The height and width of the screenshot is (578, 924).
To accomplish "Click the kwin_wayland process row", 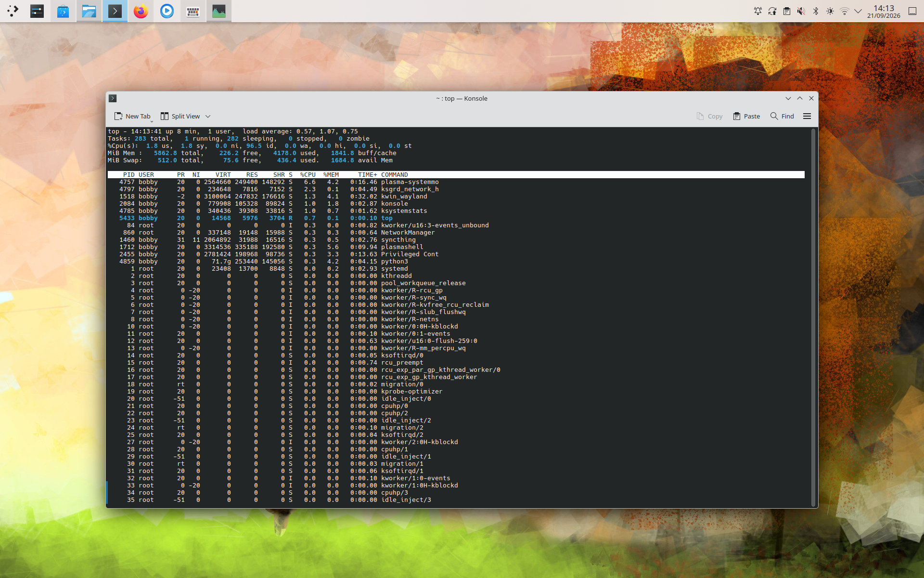I will [456, 197].
